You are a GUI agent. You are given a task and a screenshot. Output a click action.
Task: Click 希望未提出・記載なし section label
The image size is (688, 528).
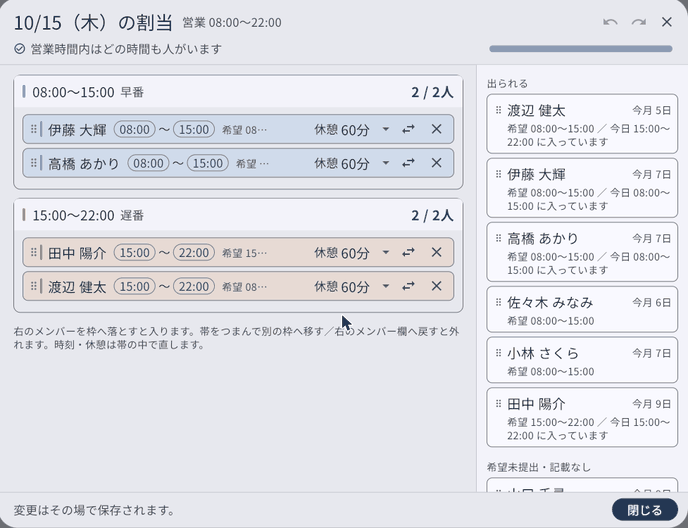point(539,467)
